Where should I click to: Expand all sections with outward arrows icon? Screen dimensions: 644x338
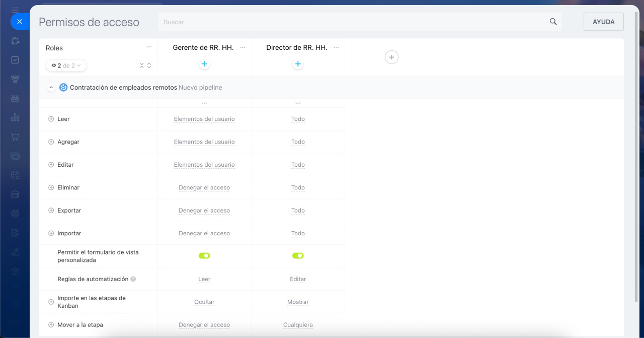[149, 65]
